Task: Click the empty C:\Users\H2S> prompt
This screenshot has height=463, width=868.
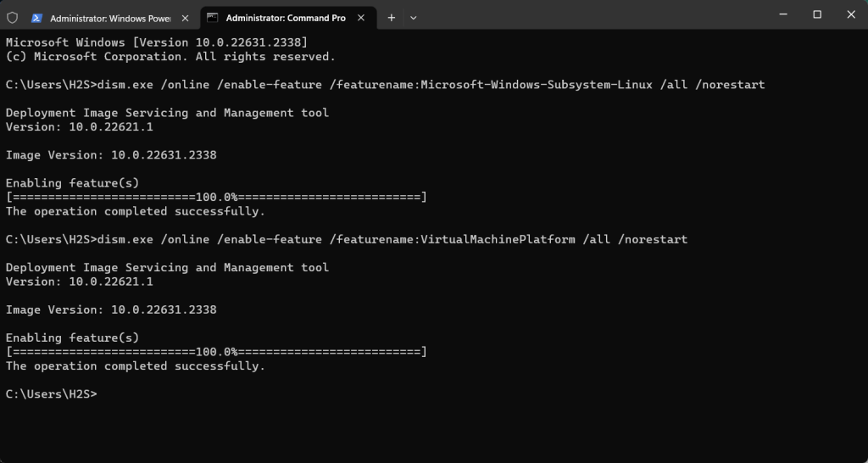Action: 52,393
